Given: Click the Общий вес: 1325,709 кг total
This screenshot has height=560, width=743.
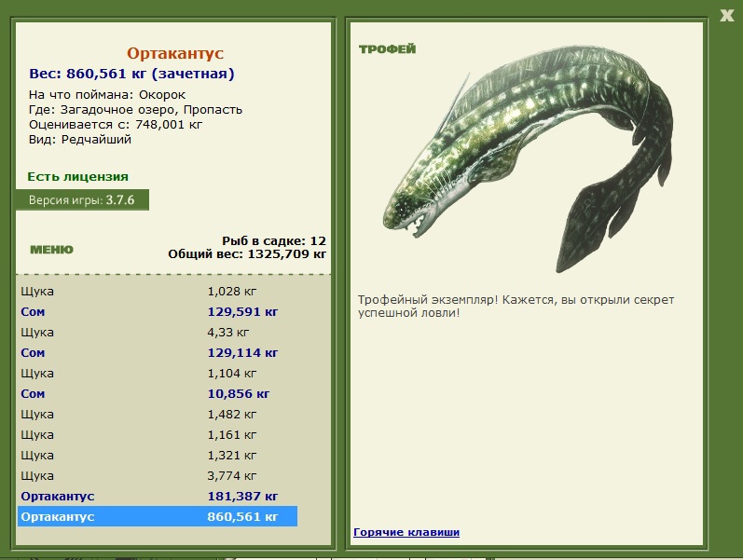Looking at the screenshot, I should click(x=247, y=254).
